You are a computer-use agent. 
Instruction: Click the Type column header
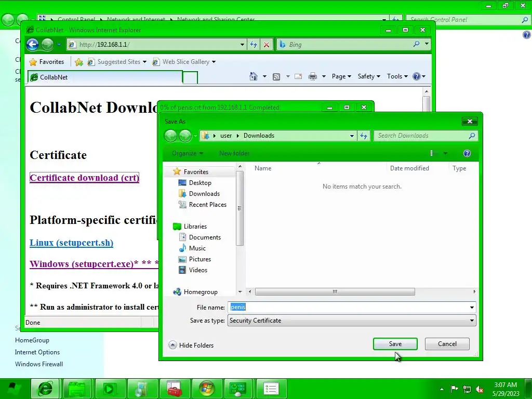coord(459,168)
